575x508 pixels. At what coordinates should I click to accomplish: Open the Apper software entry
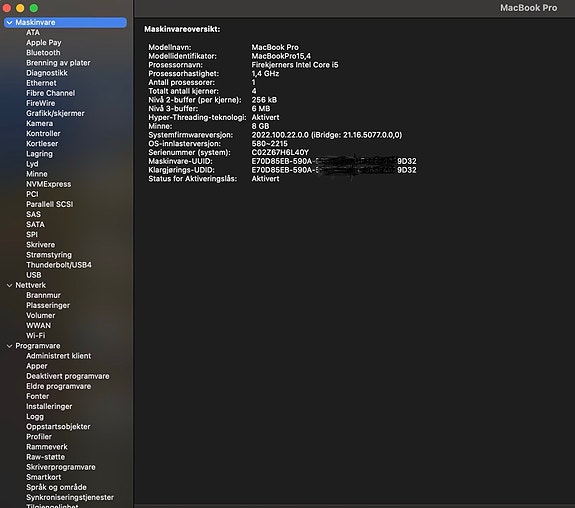point(37,366)
